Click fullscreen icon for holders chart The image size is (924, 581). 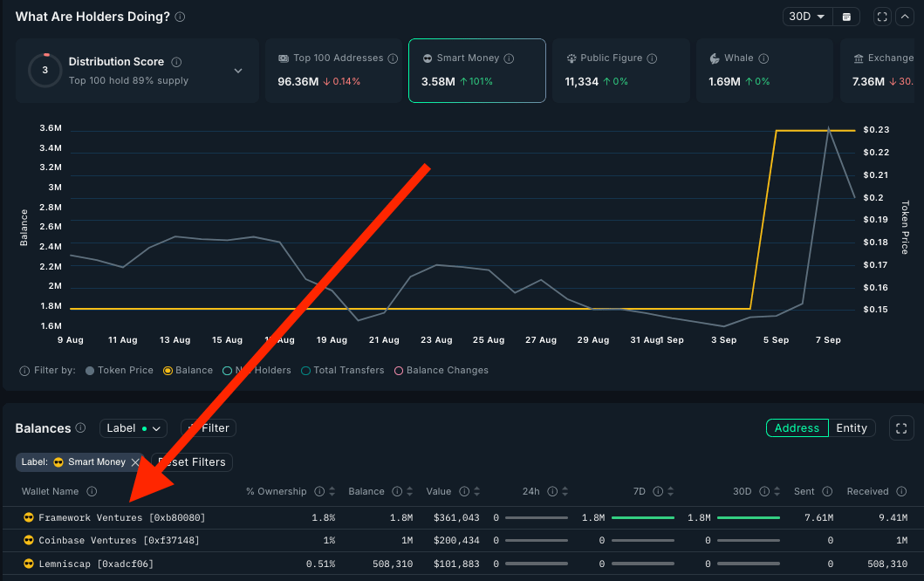point(882,17)
